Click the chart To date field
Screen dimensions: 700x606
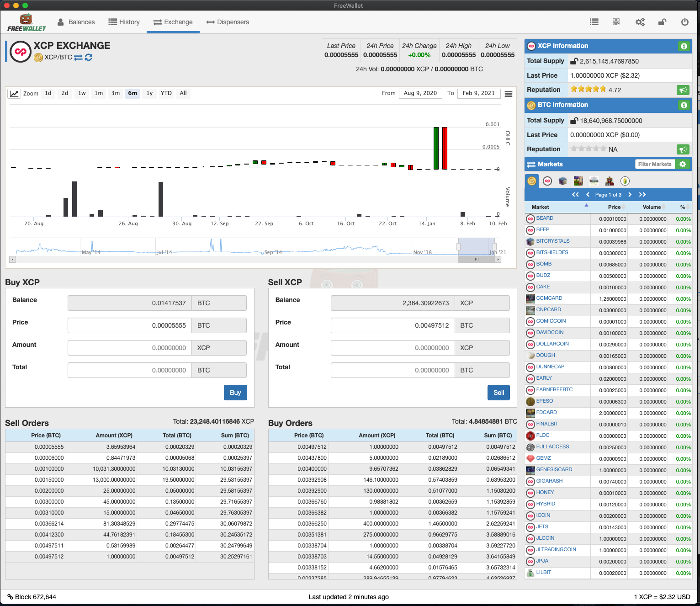point(479,93)
